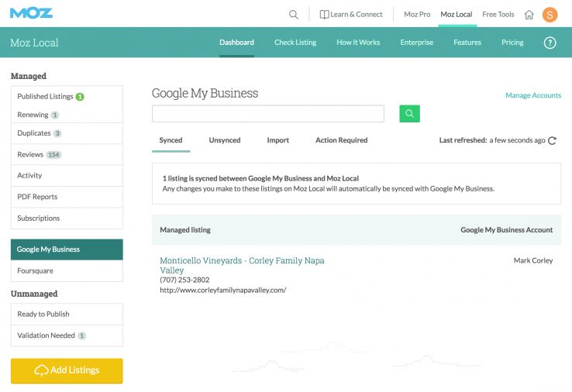Click the search magnifier icon in top bar
Image resolution: width=572 pixels, height=392 pixels.
[x=294, y=14]
